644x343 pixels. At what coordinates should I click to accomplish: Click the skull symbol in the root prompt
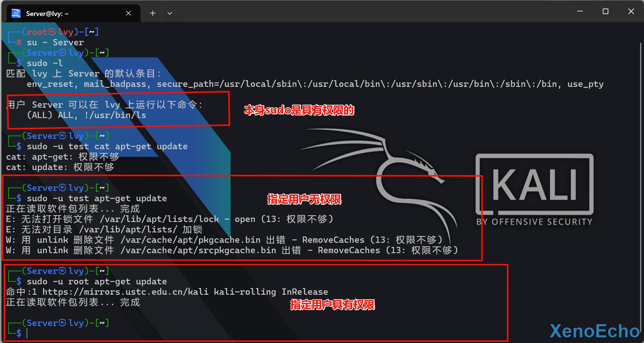tap(52, 32)
